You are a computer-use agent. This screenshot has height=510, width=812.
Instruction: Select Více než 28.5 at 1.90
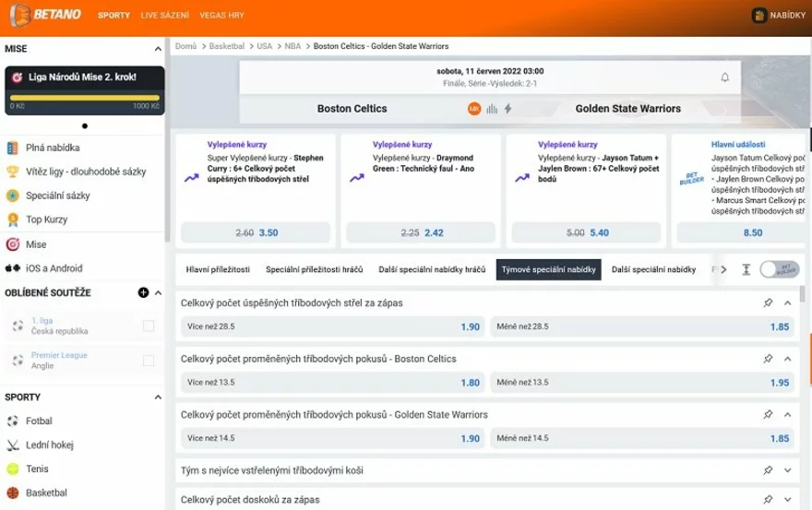[333, 326]
